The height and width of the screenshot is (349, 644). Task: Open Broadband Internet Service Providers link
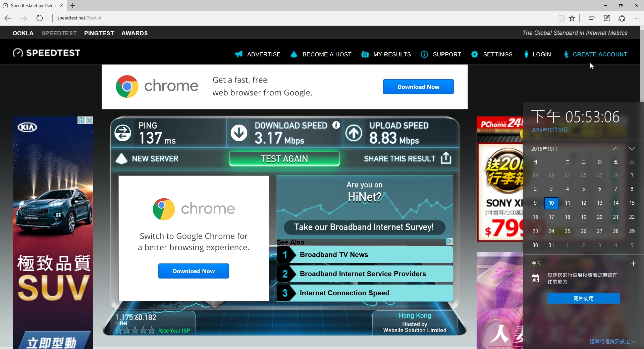point(363,274)
